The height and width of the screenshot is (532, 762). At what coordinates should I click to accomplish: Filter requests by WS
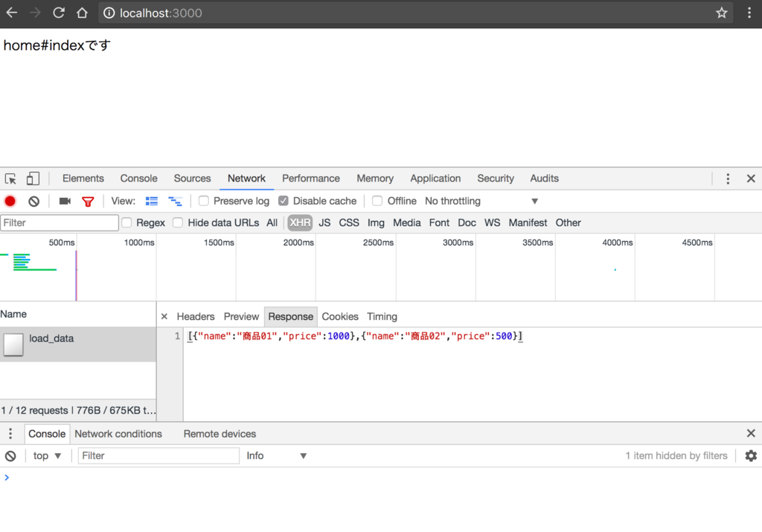click(x=492, y=222)
